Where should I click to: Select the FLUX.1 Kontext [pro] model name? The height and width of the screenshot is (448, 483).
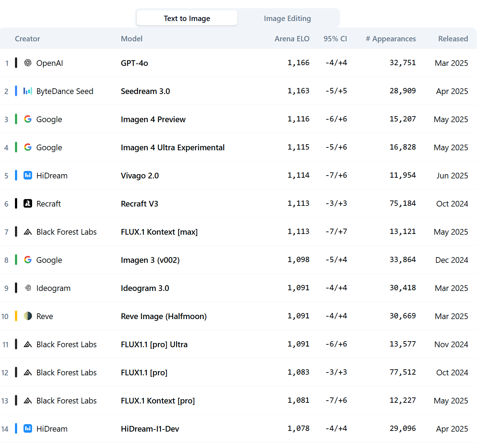[158, 401]
